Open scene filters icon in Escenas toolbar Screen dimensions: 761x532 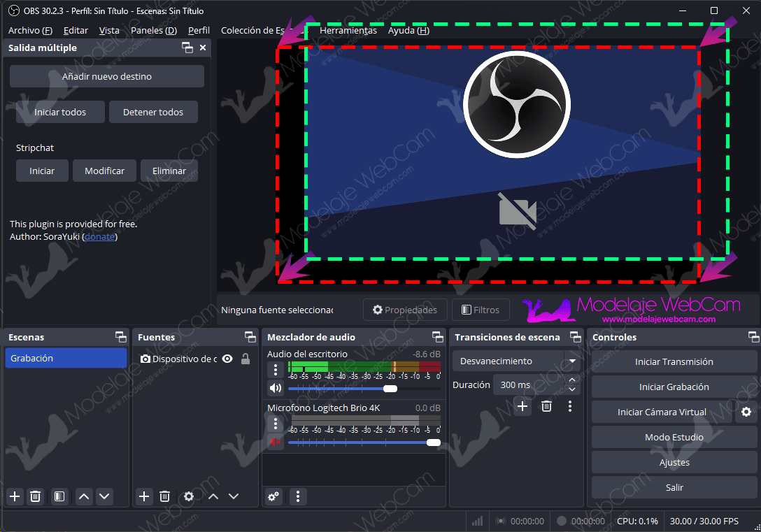tap(59, 496)
